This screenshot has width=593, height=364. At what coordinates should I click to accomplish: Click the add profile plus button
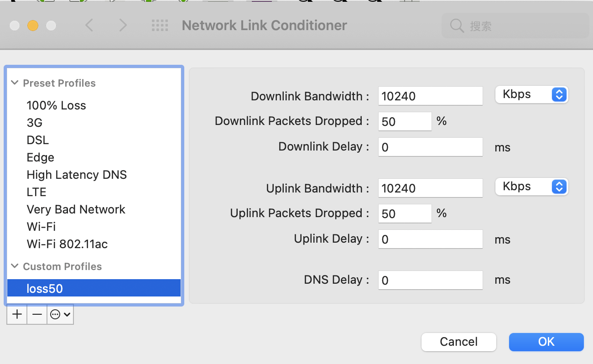tap(17, 314)
